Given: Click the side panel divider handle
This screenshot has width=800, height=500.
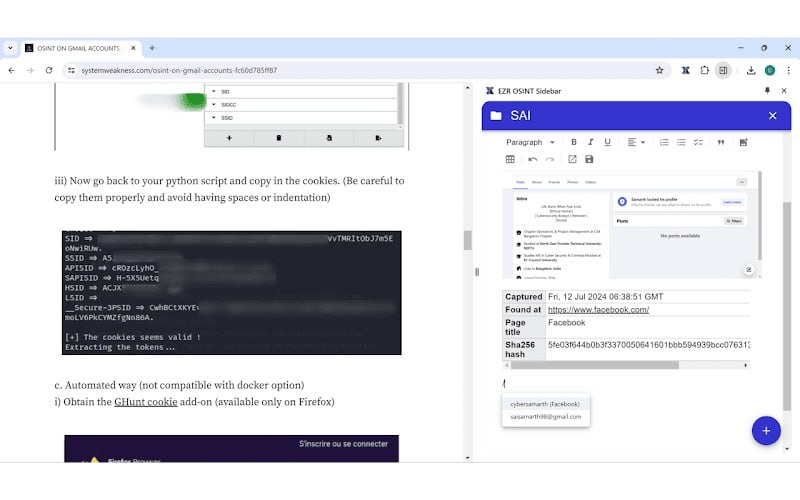Looking at the screenshot, I should 477,272.
